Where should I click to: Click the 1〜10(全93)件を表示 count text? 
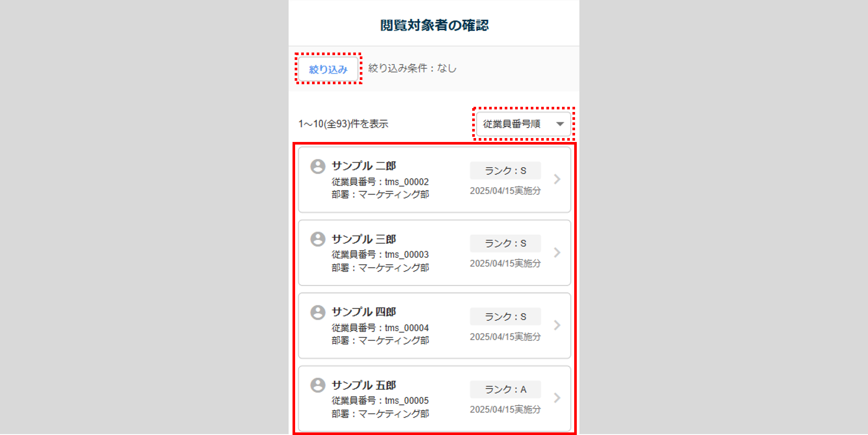tap(343, 124)
